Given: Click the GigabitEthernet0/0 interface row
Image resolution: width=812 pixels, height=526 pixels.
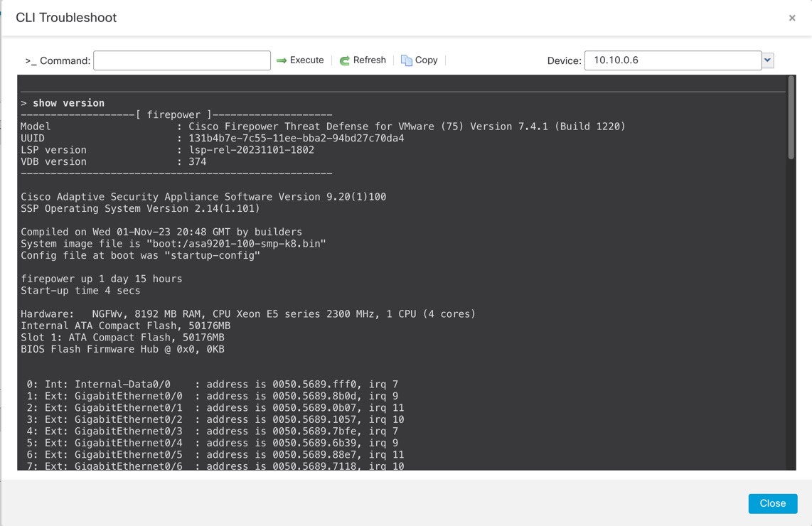Looking at the screenshot, I should pos(213,396).
